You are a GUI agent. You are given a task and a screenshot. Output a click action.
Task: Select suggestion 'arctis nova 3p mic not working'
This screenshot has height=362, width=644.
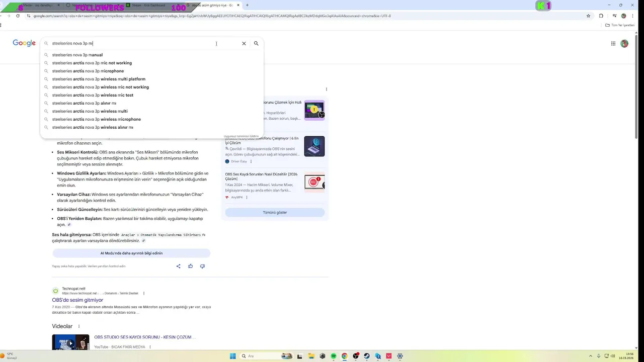tap(151, 63)
